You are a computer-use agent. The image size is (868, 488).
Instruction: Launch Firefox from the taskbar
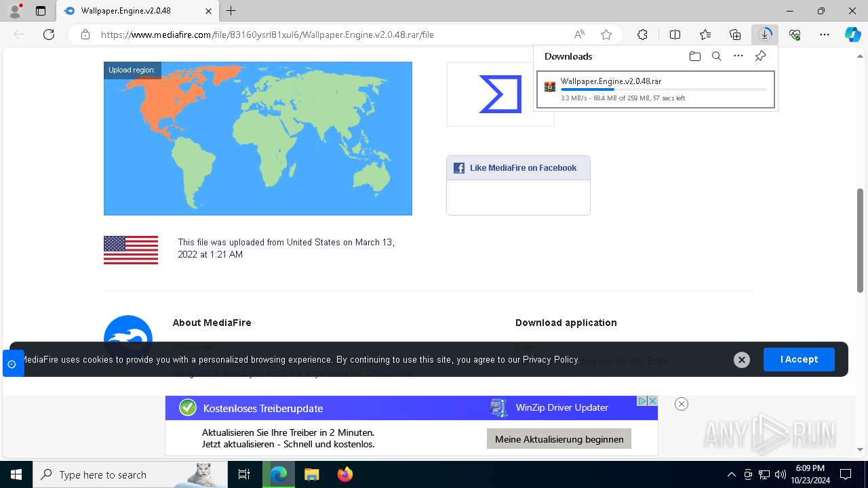click(x=345, y=474)
